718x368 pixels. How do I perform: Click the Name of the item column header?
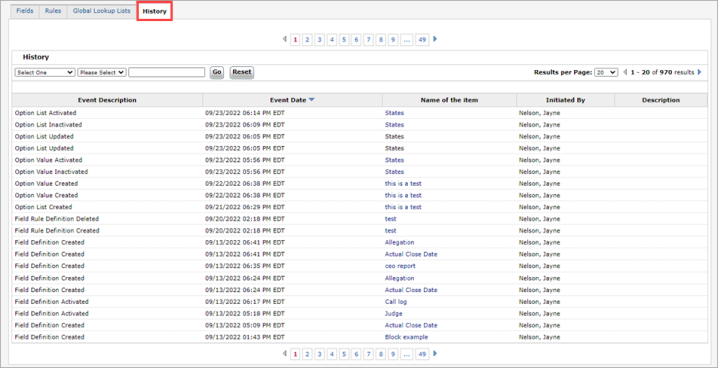point(449,100)
